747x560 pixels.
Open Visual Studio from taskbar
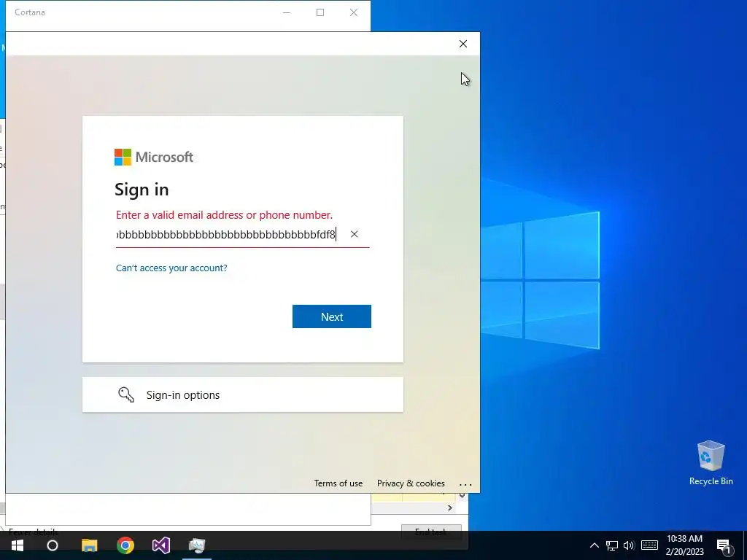coord(161,545)
